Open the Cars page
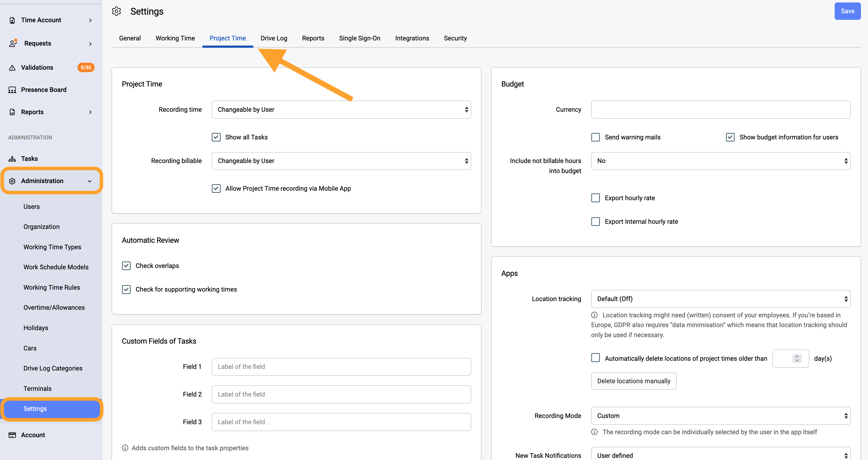This screenshot has width=868, height=460. (30, 348)
